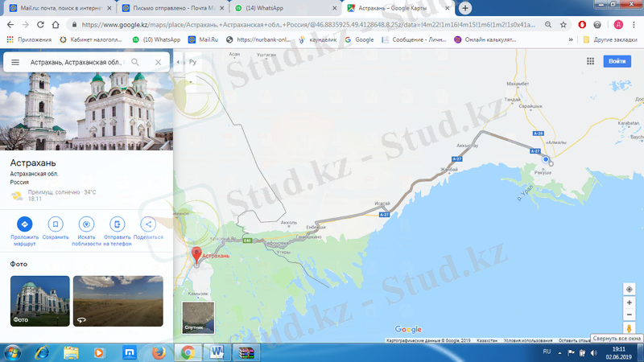Click the address bar URL

(x=308, y=25)
